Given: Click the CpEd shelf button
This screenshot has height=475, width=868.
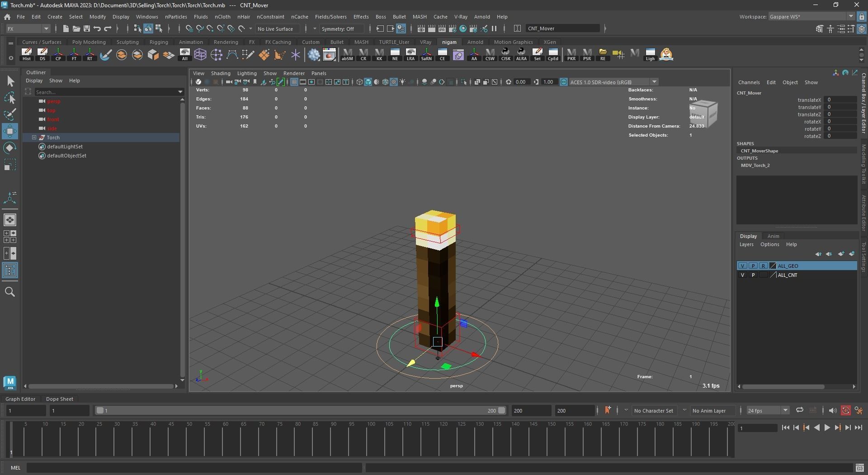Looking at the screenshot, I should pyautogui.click(x=553, y=55).
